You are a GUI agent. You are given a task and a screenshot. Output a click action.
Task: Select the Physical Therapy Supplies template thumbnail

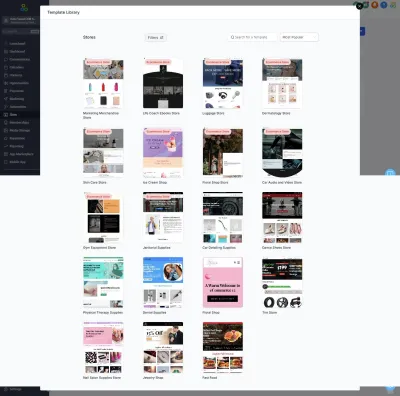tap(103, 282)
